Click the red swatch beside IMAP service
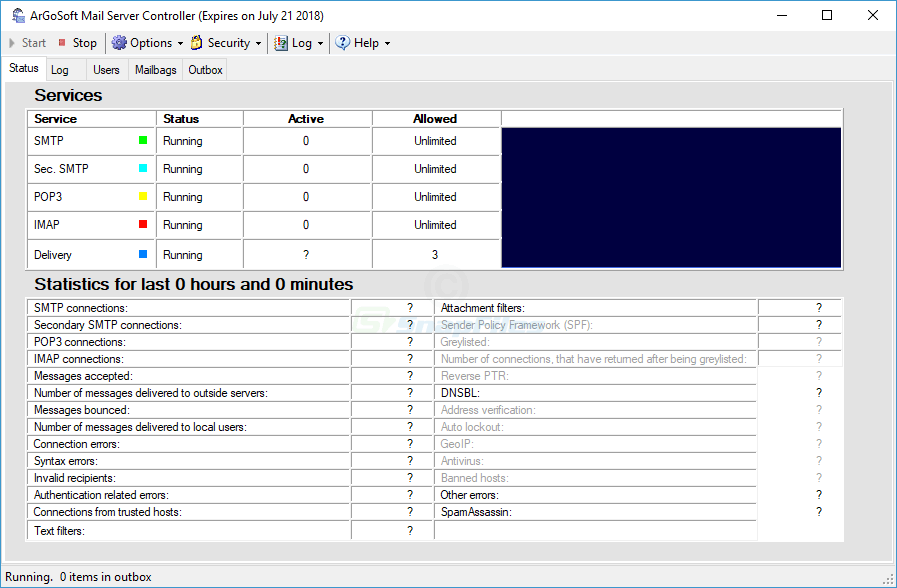Screen dimensions: 897x588 (x=146, y=224)
